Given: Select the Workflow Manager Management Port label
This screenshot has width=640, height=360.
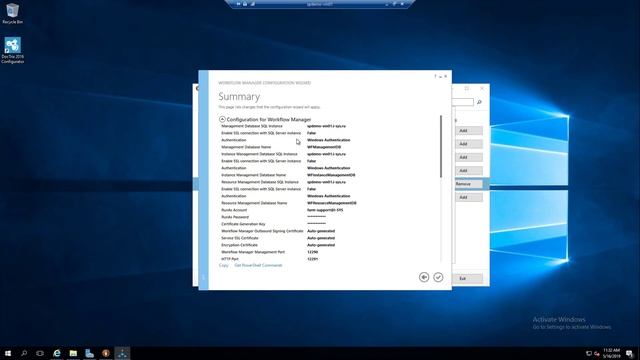Looking at the screenshot, I should tap(253, 252).
